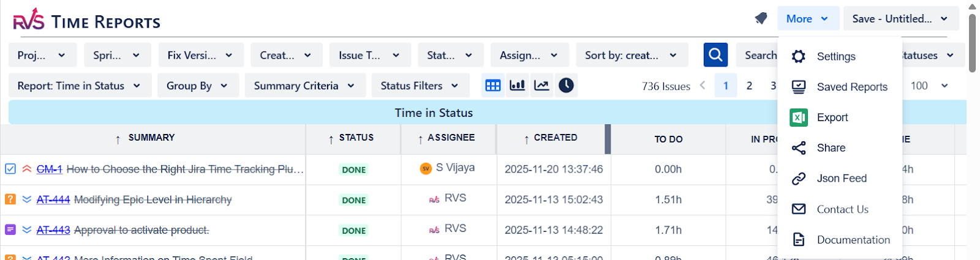This screenshot has width=980, height=260.
Task: Open the Summary Criteria dropdown
Action: click(305, 86)
